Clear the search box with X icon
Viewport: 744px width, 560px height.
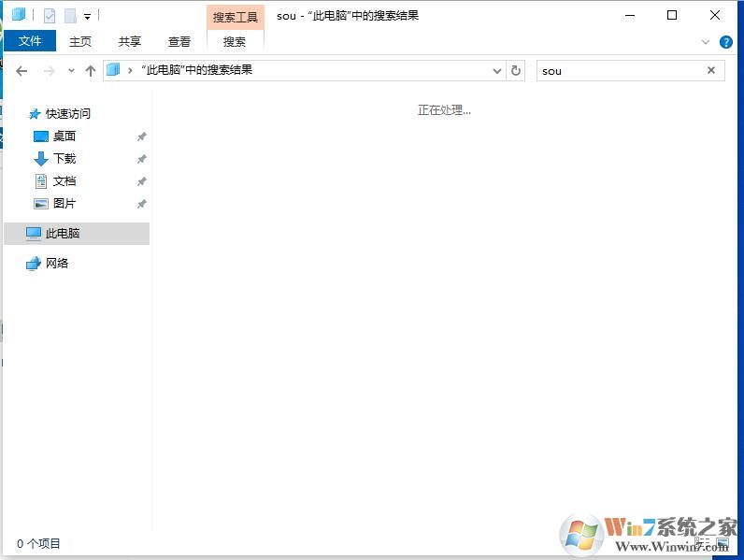coord(711,70)
